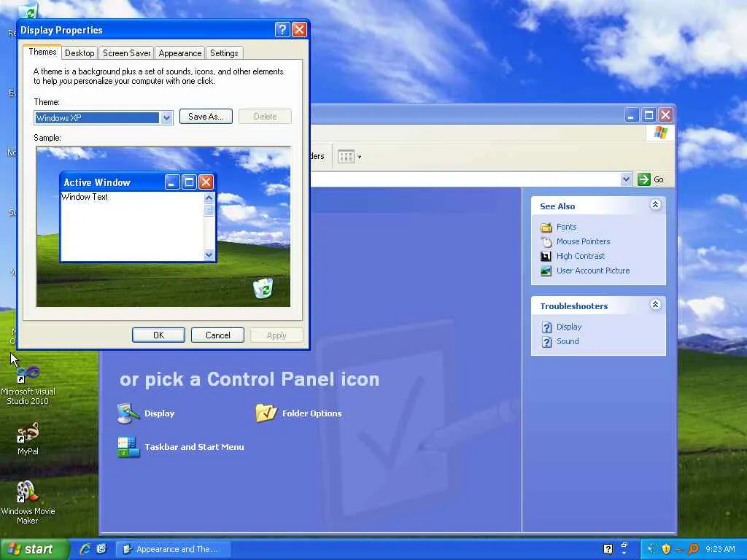Collapse the Troubleshooters panel
The width and height of the screenshot is (747, 560).
(x=655, y=305)
